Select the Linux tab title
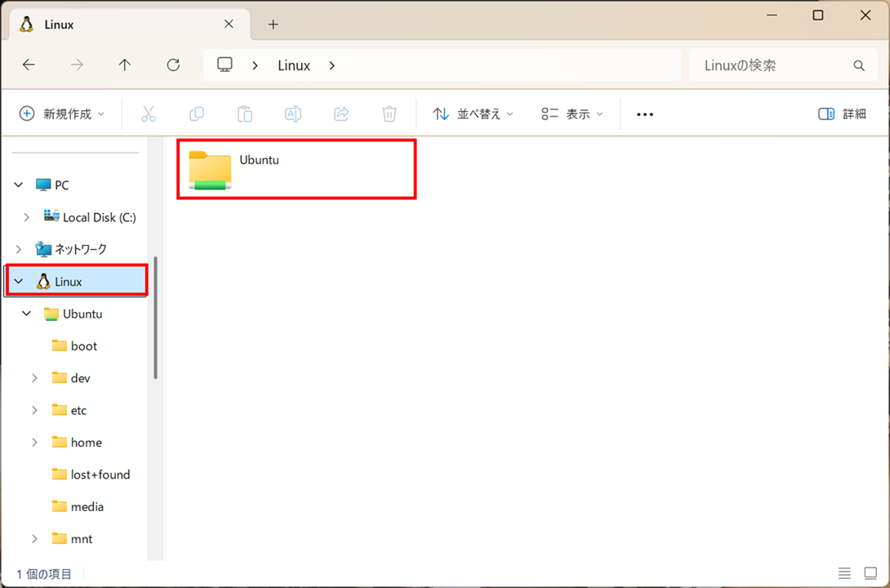 tap(59, 25)
